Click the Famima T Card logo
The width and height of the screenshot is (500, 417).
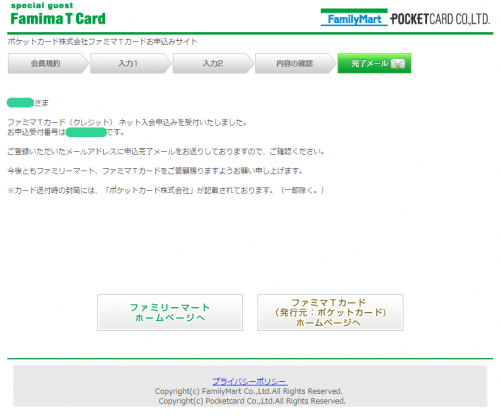(58, 19)
